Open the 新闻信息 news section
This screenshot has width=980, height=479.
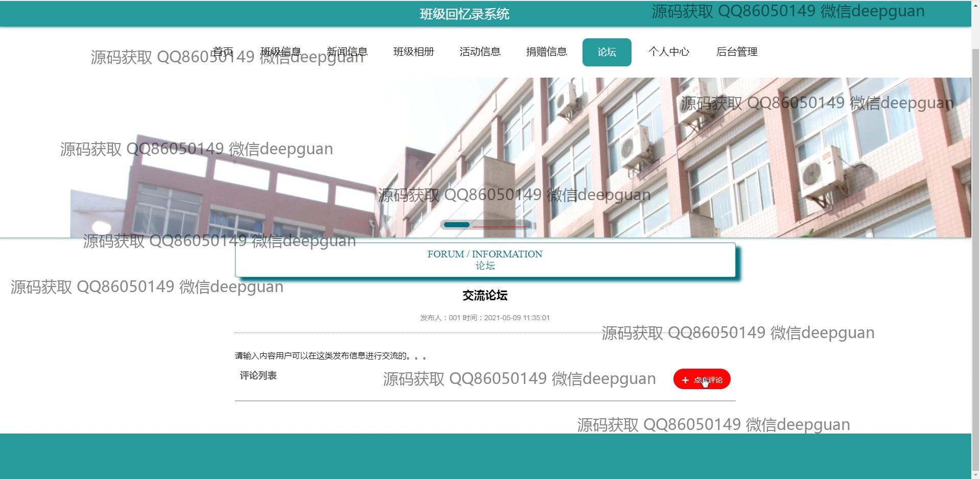click(347, 52)
